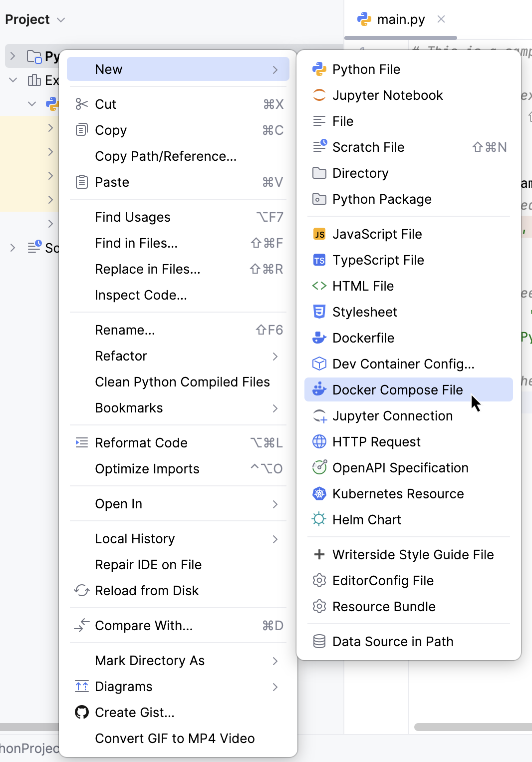Click the Stylesheet CSS icon

[x=319, y=312]
